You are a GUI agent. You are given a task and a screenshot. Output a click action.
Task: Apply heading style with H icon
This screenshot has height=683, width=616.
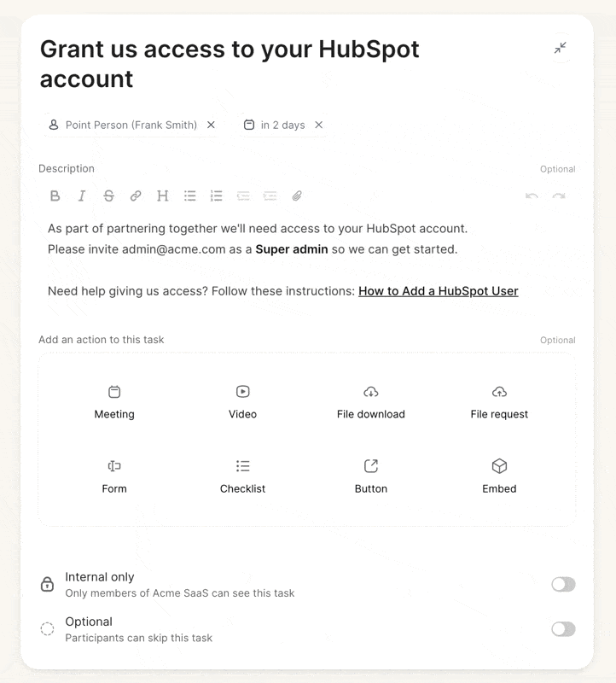pos(162,196)
